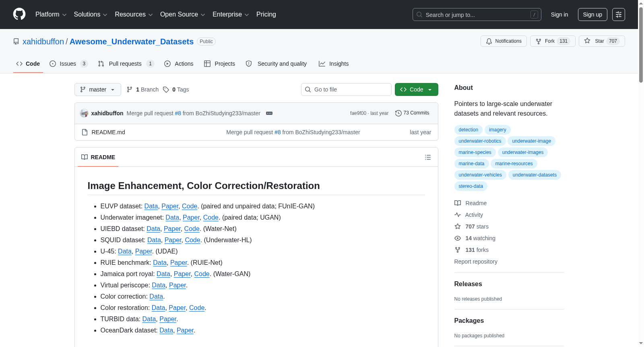Open the README.md file link
644x347 pixels.
pos(108,132)
